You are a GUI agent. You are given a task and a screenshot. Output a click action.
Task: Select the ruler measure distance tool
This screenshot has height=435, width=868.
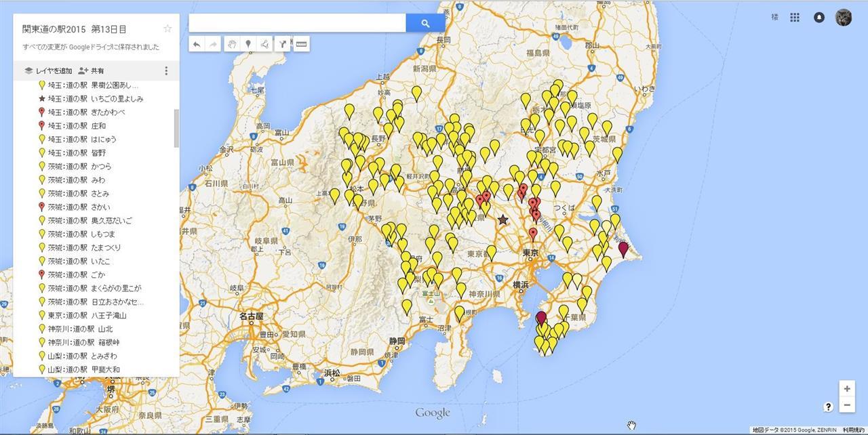(x=302, y=44)
